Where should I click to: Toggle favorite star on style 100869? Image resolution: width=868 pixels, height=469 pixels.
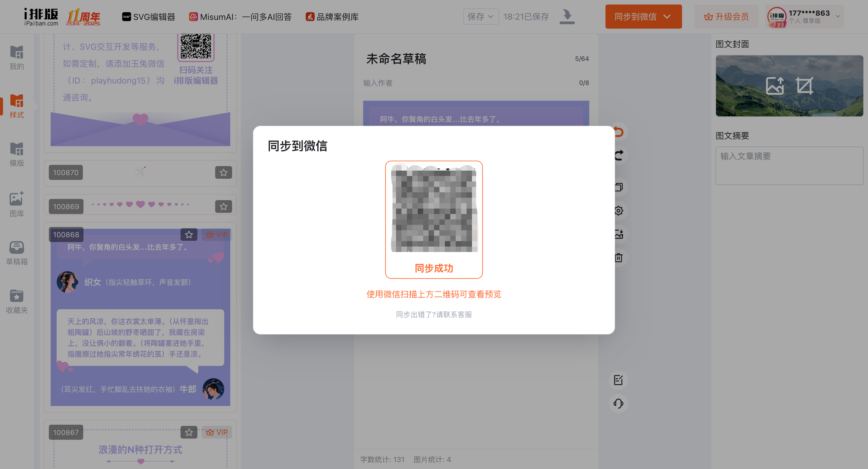tap(223, 206)
